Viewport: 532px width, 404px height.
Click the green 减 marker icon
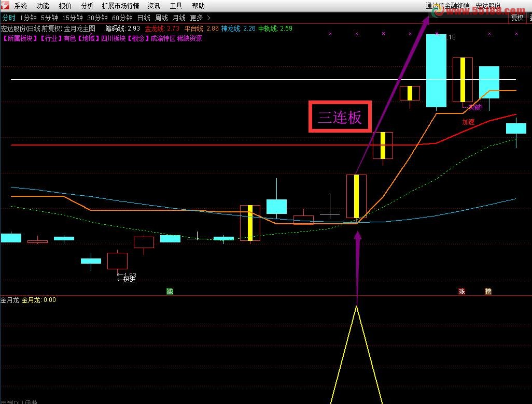[170, 292]
